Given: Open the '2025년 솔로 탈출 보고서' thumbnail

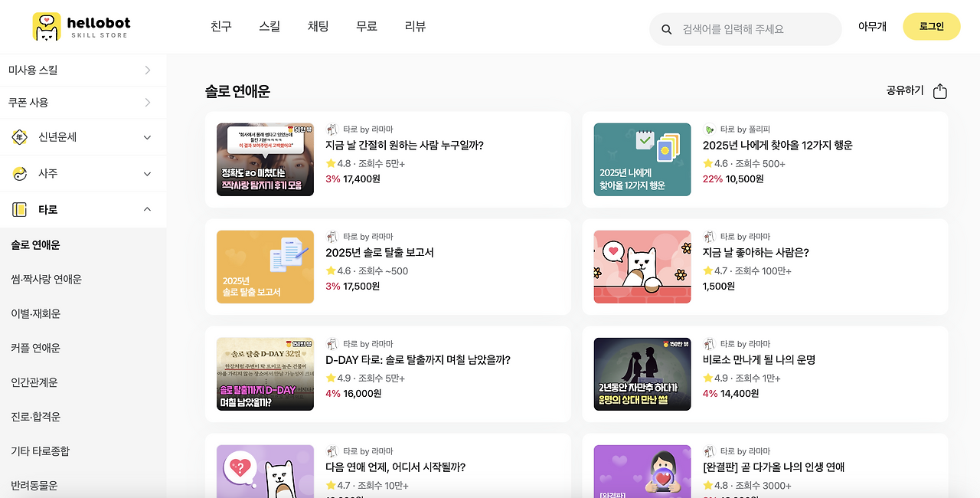Looking at the screenshot, I should 265,267.
